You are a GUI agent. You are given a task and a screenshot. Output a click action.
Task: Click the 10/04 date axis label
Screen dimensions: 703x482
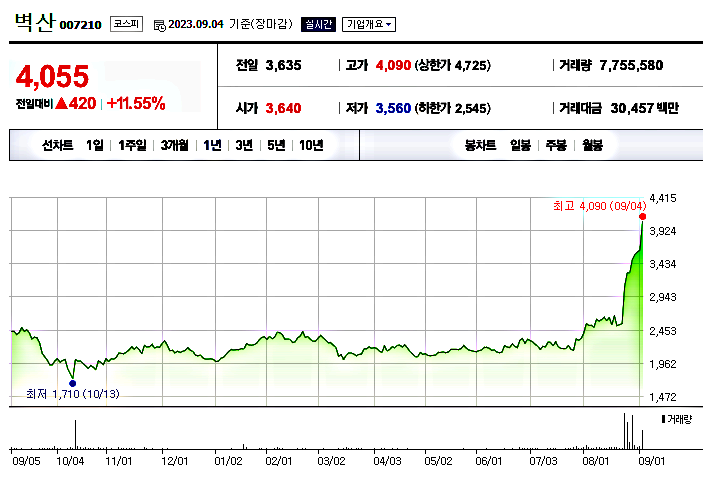(x=70, y=461)
